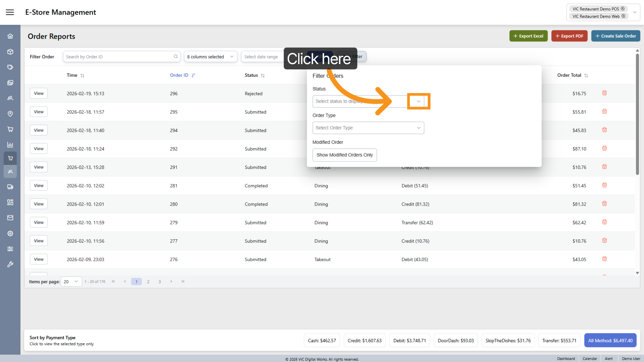
Task: Toggle Show Modified Orders Only
Action: (345, 155)
